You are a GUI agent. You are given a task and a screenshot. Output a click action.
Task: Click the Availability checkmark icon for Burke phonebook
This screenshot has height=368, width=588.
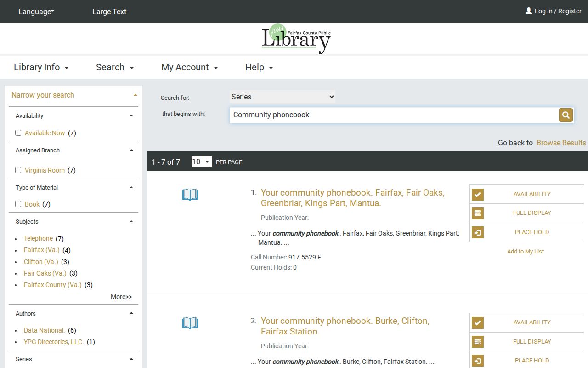[x=478, y=322]
